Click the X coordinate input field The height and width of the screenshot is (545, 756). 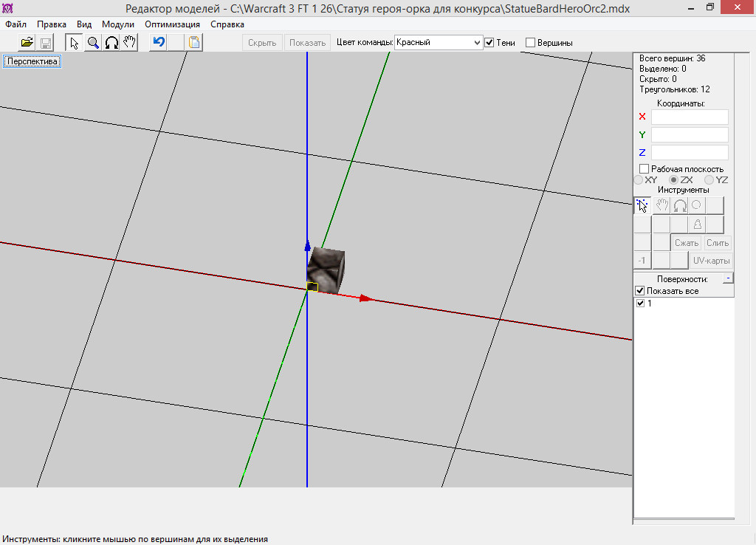click(x=690, y=117)
